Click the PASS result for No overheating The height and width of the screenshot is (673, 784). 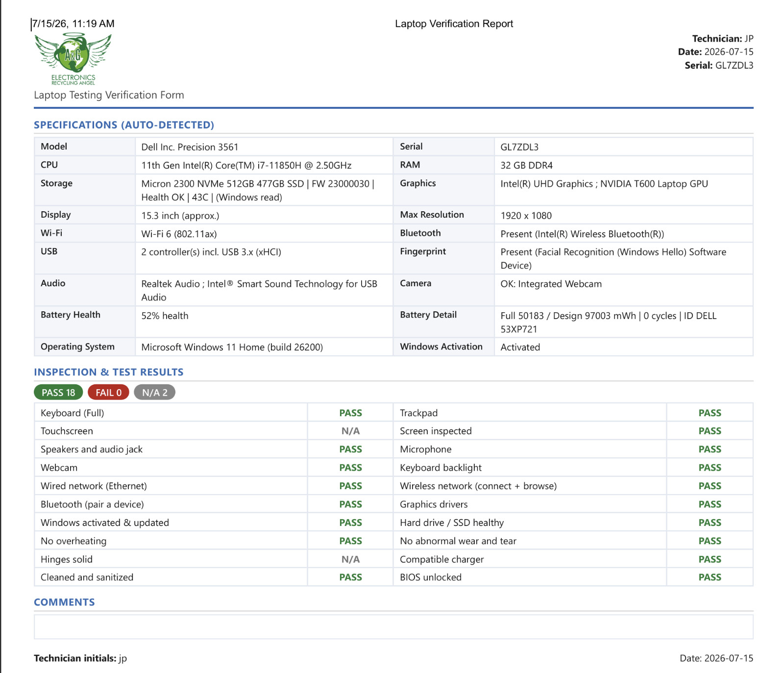click(350, 541)
